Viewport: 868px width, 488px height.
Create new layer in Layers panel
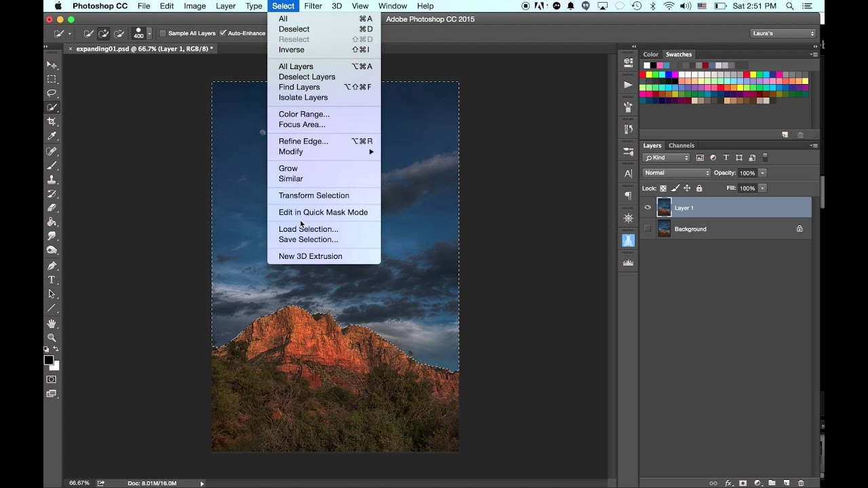(787, 483)
